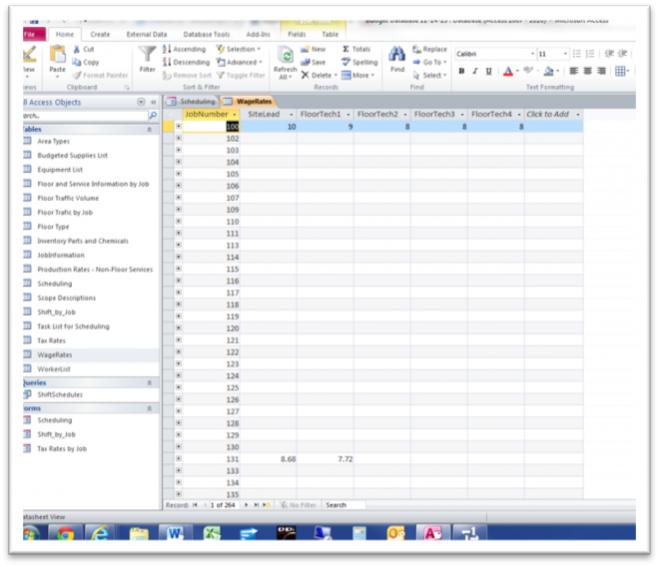Click the Delete record button

(x=319, y=75)
